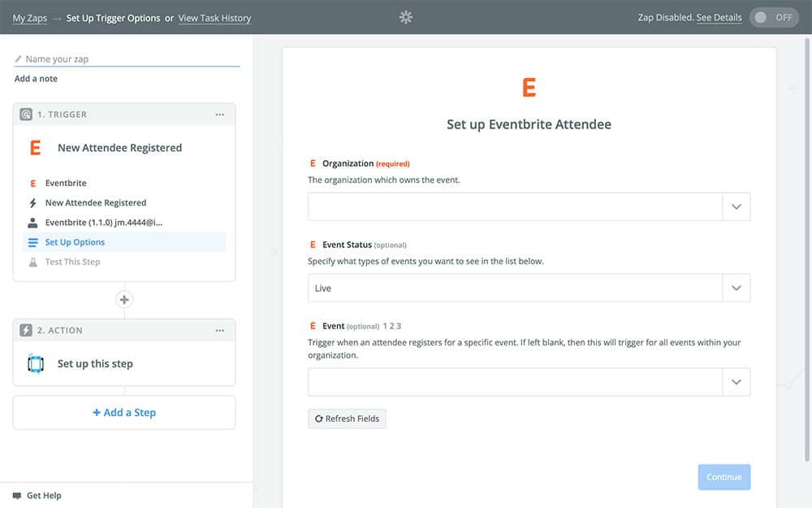Click the plus icon between steps
The height and width of the screenshot is (508, 812).
click(124, 300)
